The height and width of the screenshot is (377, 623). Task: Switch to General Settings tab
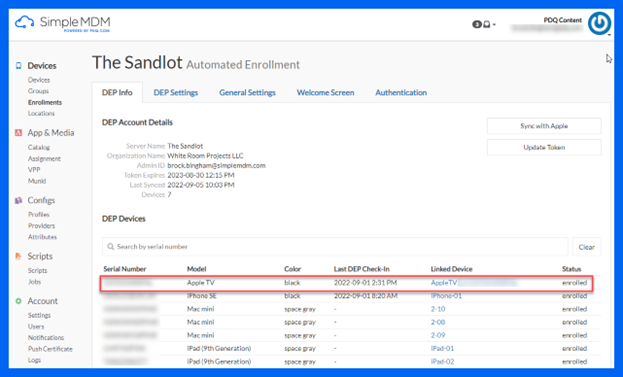point(247,93)
